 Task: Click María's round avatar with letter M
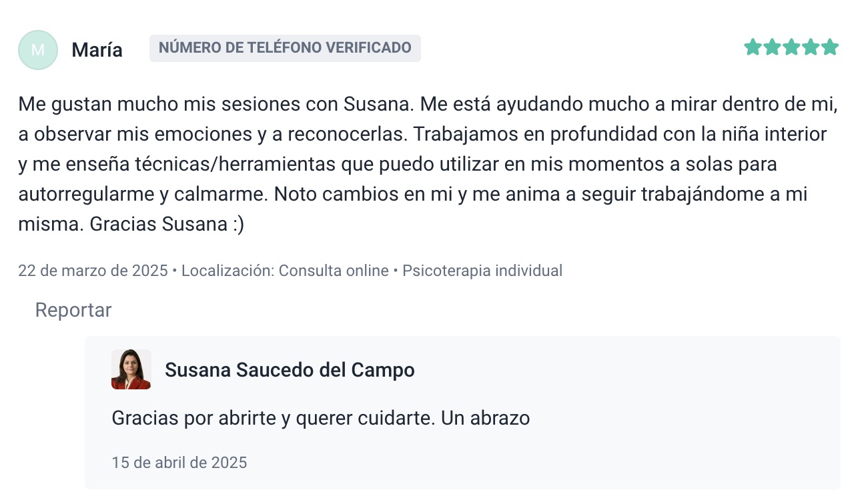(38, 50)
